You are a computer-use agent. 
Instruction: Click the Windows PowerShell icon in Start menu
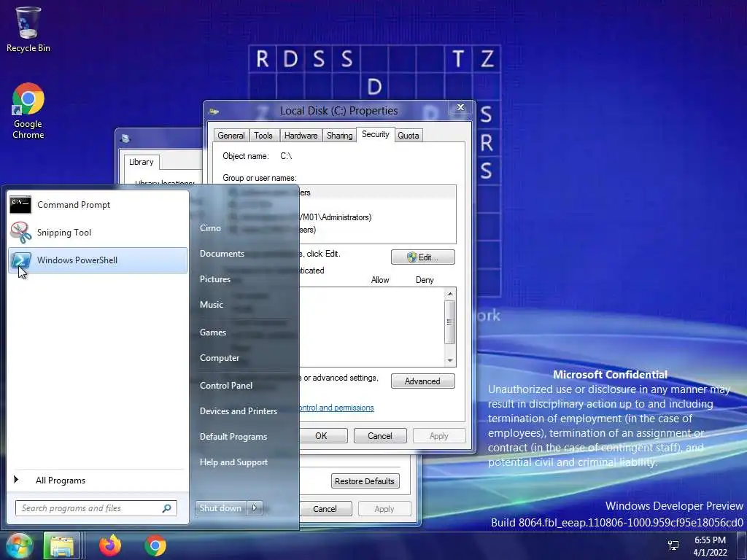click(x=20, y=260)
